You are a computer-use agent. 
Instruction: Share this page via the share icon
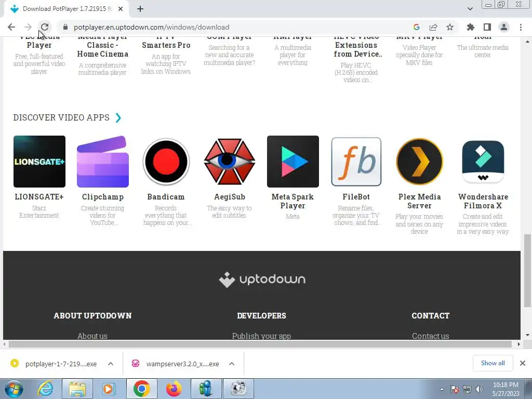[x=433, y=27]
